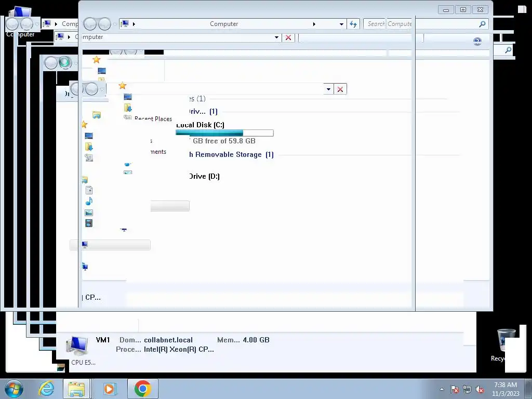Viewport: 532px width, 399px height.
Task: Open recent pages arrow beside the front Forward button
Action: tap(115, 24)
